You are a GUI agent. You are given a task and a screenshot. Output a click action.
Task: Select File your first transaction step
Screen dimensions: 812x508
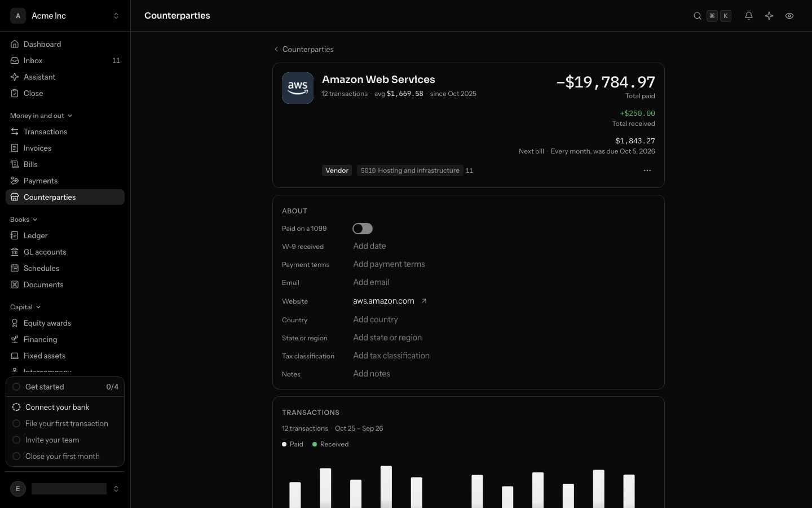coord(65,423)
